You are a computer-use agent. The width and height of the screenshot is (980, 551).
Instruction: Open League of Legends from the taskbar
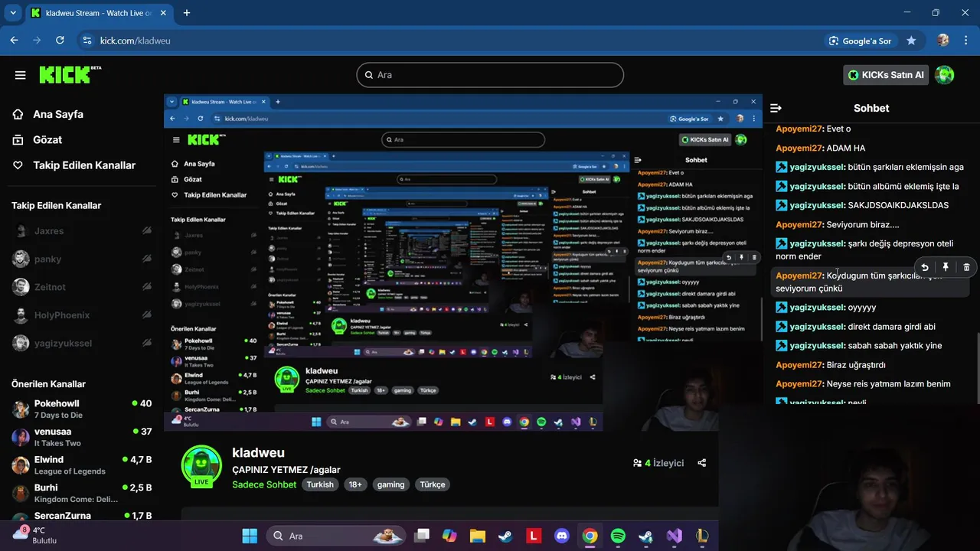702,536
